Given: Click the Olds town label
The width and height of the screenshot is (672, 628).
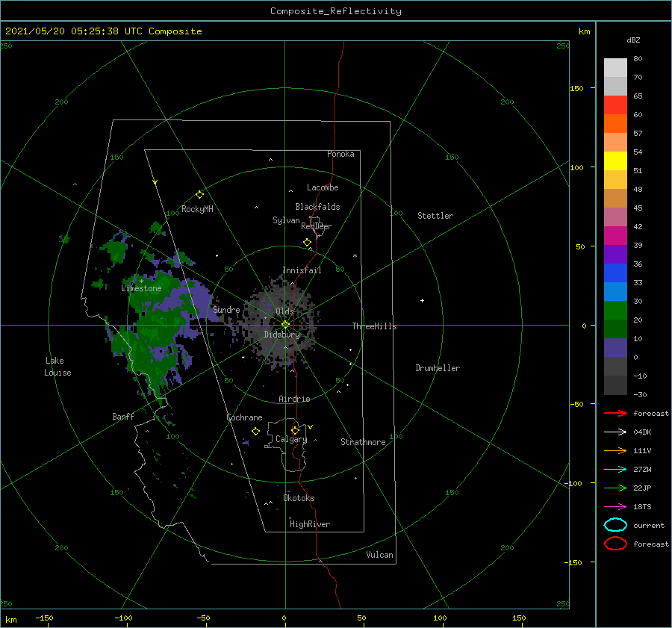Looking at the screenshot, I should coord(284,311).
